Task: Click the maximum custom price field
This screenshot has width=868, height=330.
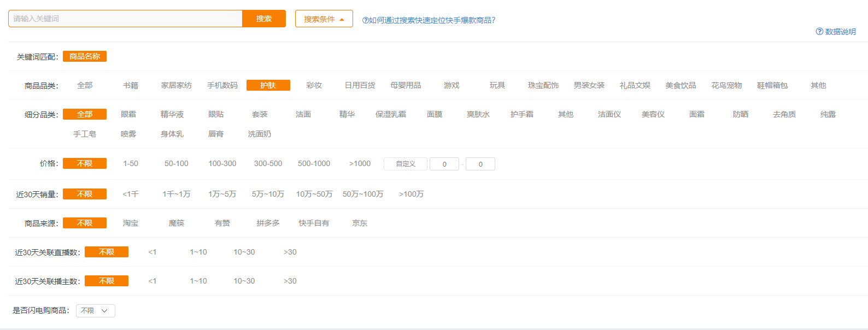Action: (x=480, y=164)
